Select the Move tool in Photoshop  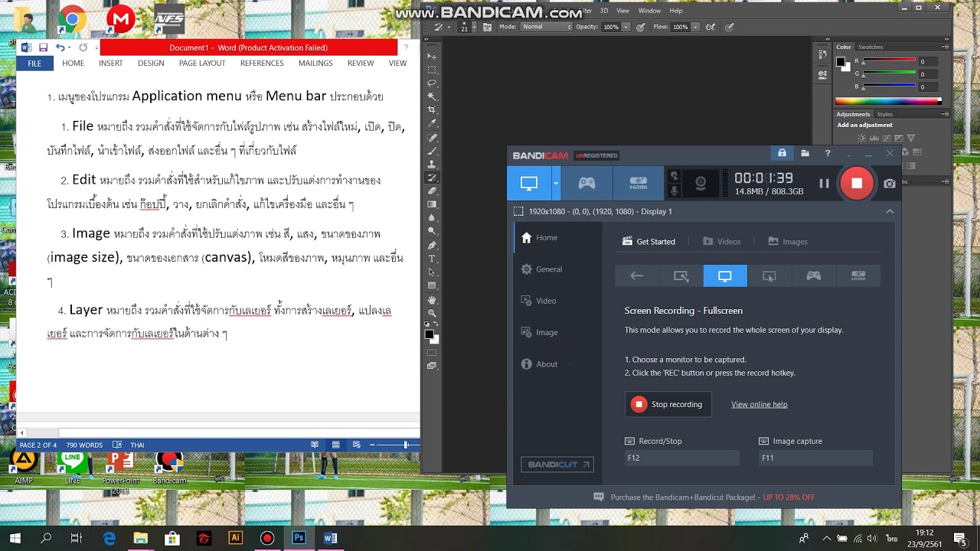(432, 57)
